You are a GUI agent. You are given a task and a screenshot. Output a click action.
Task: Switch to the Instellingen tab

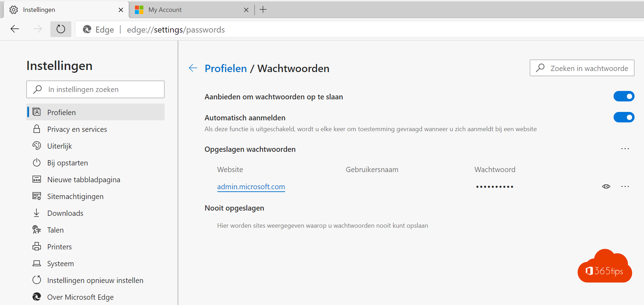click(x=66, y=10)
